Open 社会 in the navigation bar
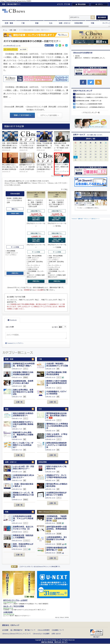Viewport: 110px width, 644px height. pos(51,23)
